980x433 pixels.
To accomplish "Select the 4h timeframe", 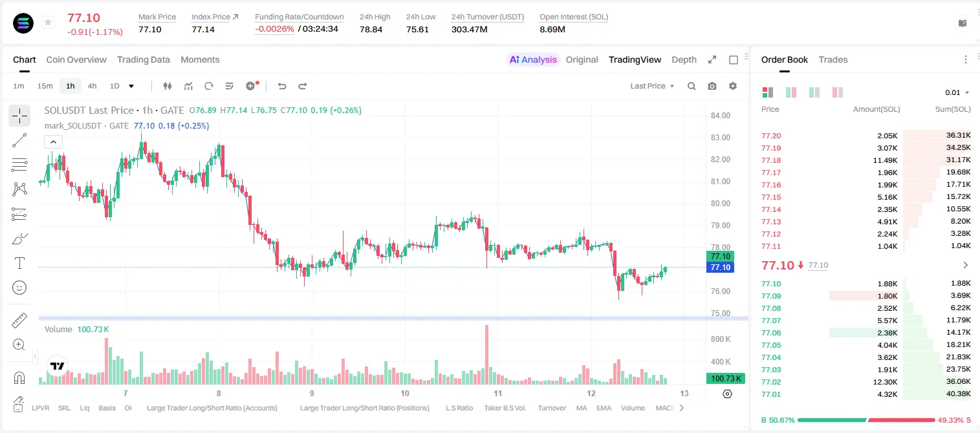I will tap(92, 86).
